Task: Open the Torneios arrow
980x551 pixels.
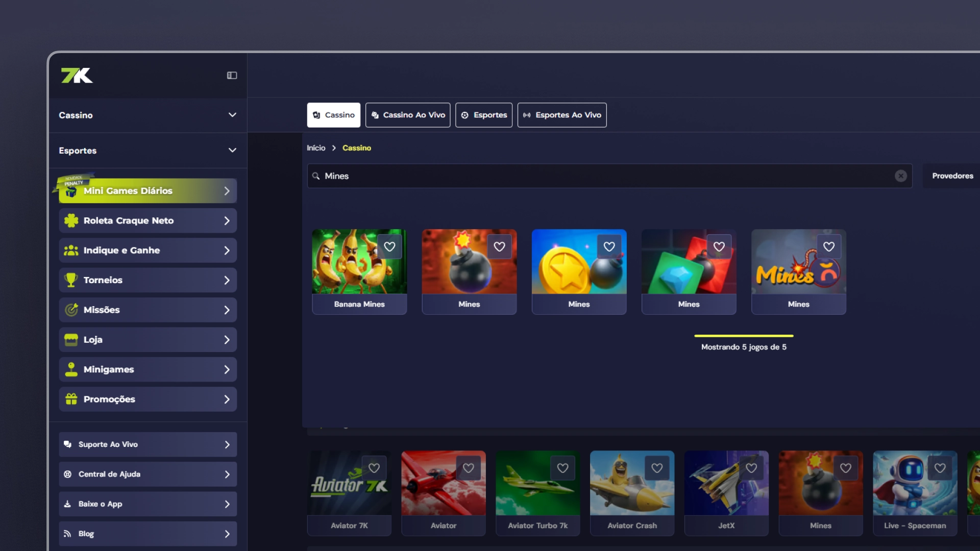Action: pyautogui.click(x=227, y=280)
